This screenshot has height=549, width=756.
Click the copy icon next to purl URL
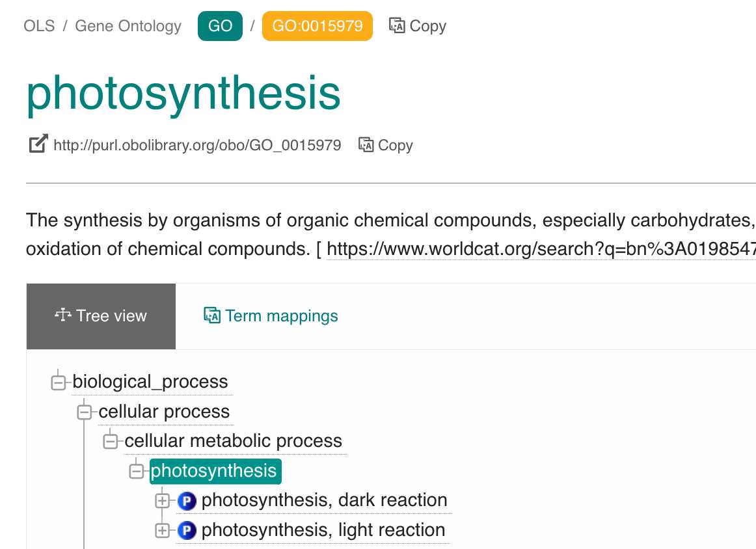[x=366, y=144]
